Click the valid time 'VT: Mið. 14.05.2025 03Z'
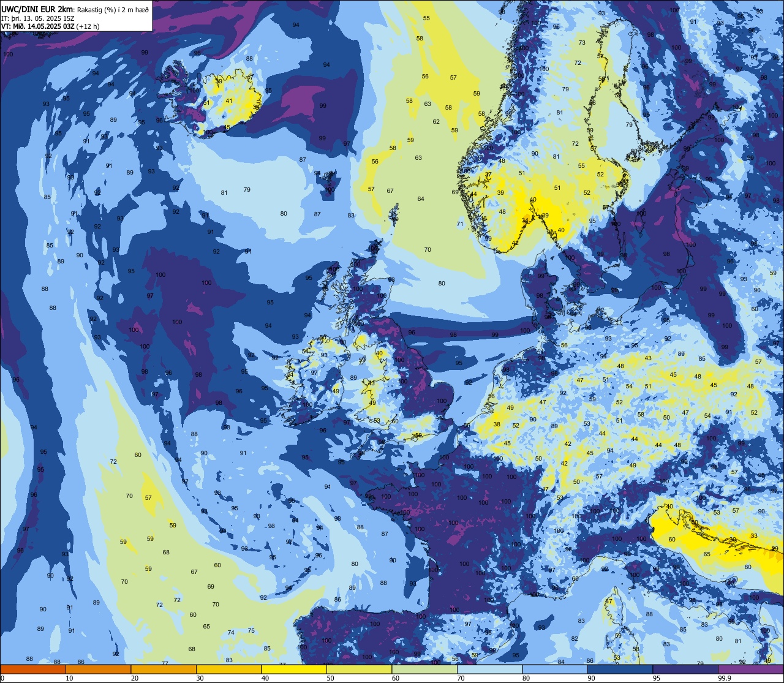Viewport: 784px width, 683px height. 39,26
